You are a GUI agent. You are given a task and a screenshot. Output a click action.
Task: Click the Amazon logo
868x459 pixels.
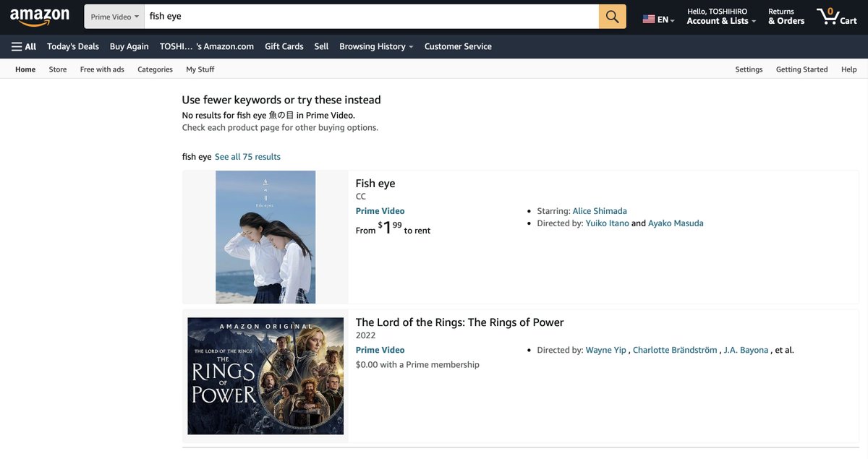coord(40,16)
